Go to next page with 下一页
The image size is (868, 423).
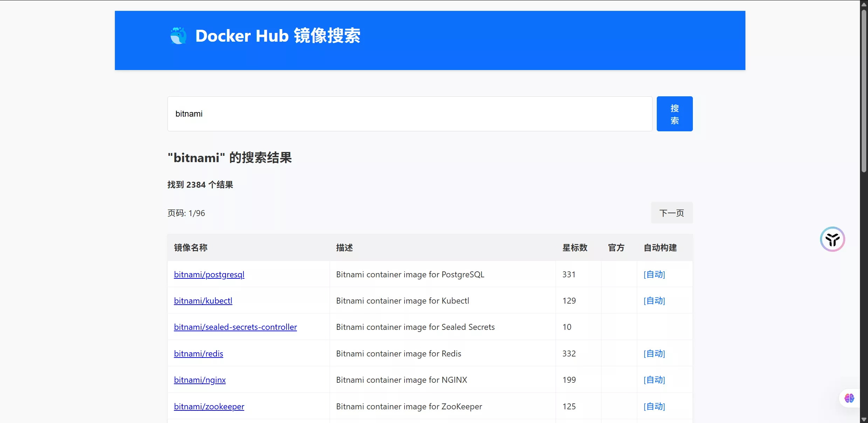tap(671, 213)
